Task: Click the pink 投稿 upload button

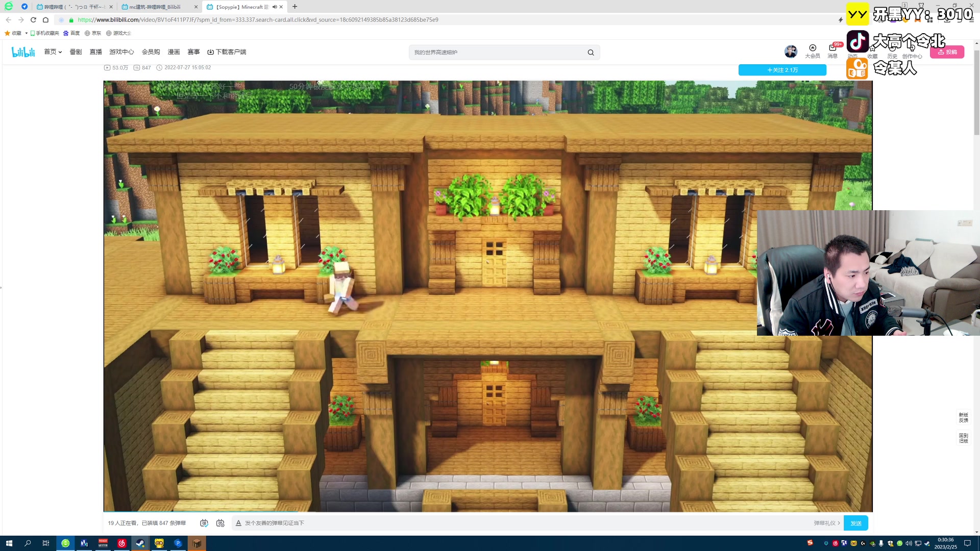Action: click(947, 52)
